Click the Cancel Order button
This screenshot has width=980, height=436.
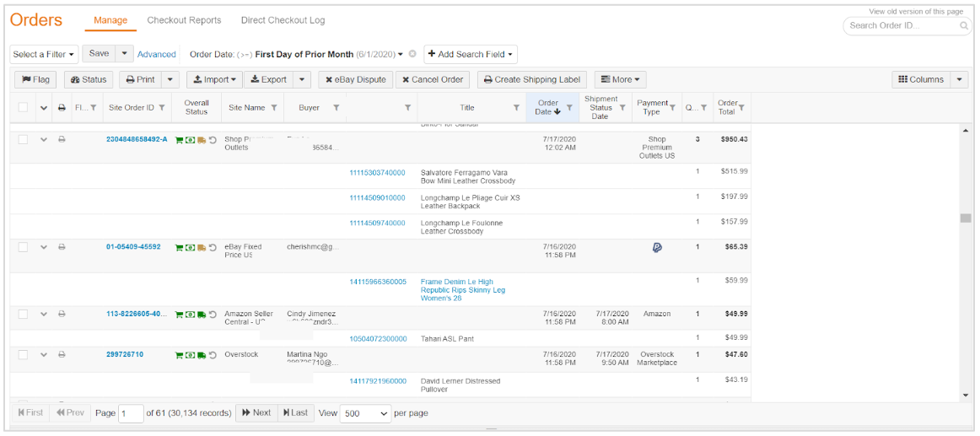click(x=433, y=79)
